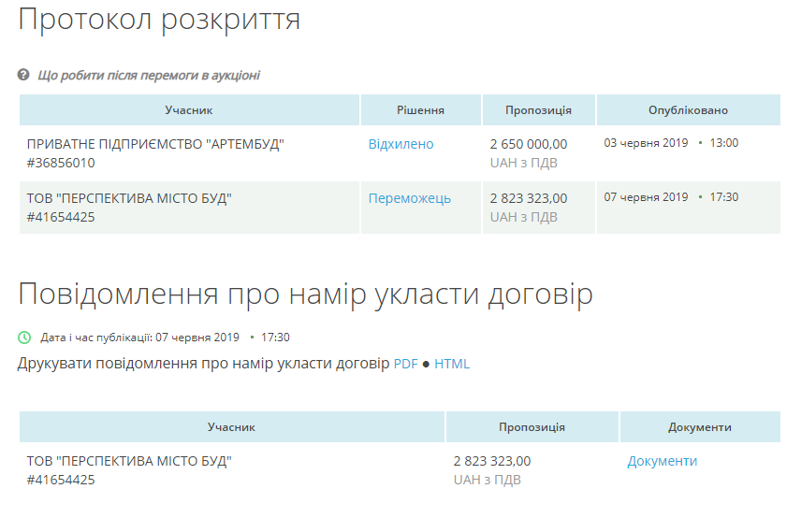Click the question mark help icon
Viewport: 787px width, 532px height.
[23, 75]
